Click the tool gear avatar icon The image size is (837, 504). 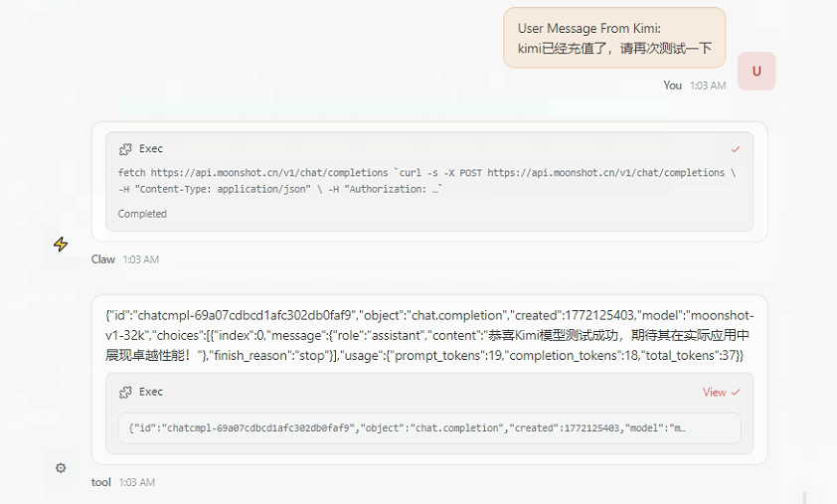click(x=61, y=467)
